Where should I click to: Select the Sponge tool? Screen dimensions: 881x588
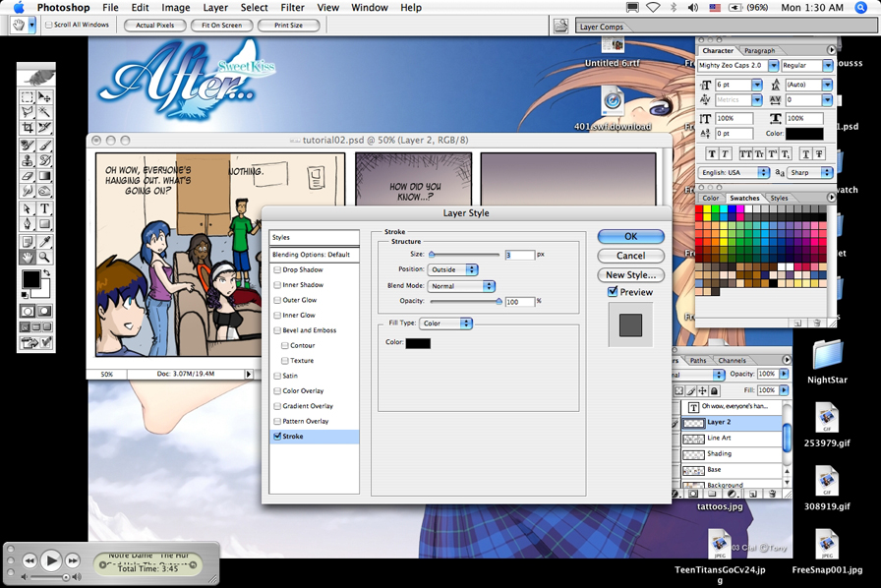pos(44,191)
